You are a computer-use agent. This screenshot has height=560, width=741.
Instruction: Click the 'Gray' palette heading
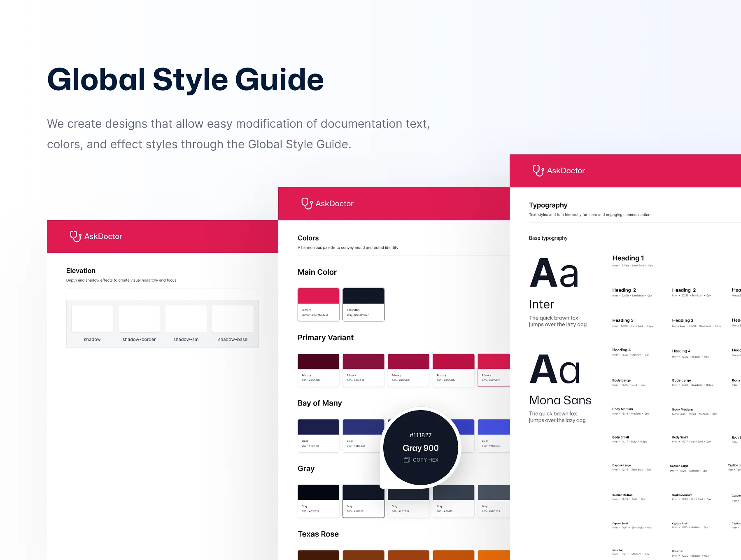click(x=306, y=469)
